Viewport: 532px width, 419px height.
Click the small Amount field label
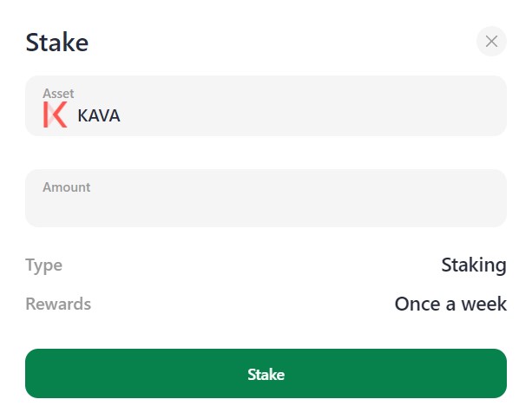coord(66,187)
